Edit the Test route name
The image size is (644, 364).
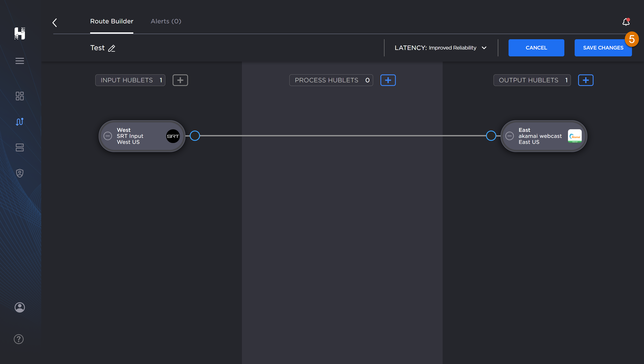tap(112, 49)
